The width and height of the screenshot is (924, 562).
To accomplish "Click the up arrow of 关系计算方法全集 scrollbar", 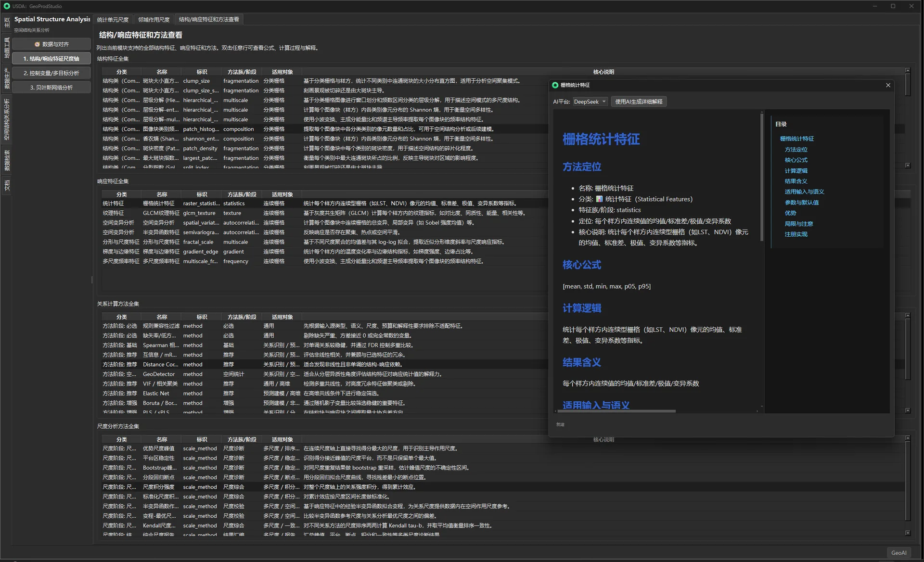I will tap(908, 316).
